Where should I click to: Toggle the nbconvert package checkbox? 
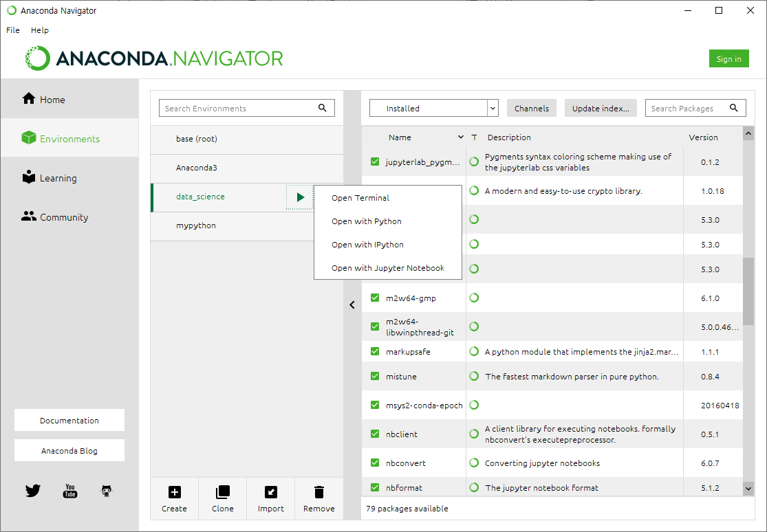(375, 463)
